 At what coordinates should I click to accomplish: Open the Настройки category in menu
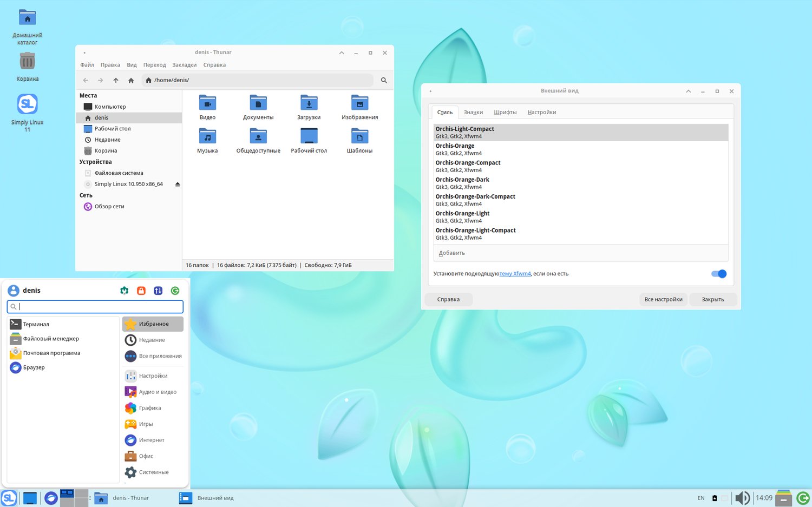(x=153, y=376)
